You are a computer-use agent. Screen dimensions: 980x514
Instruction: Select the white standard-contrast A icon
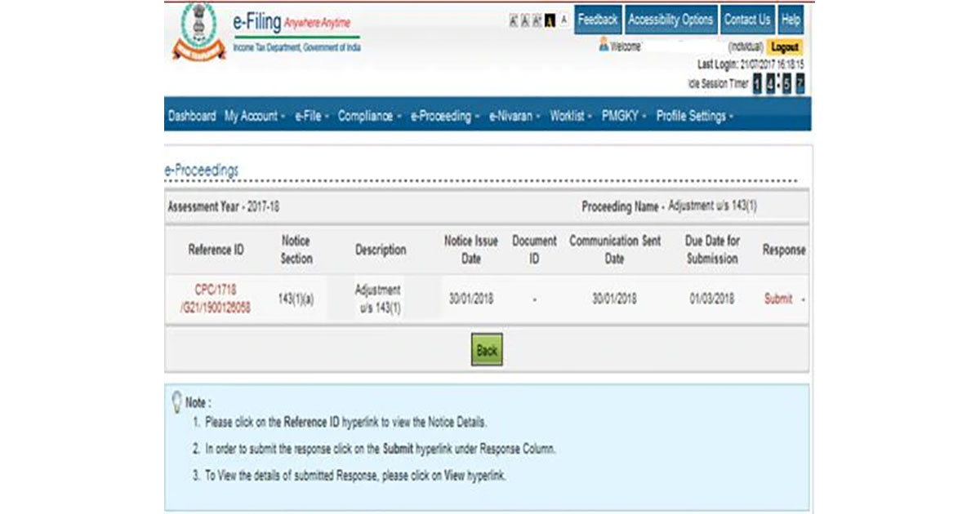click(563, 21)
